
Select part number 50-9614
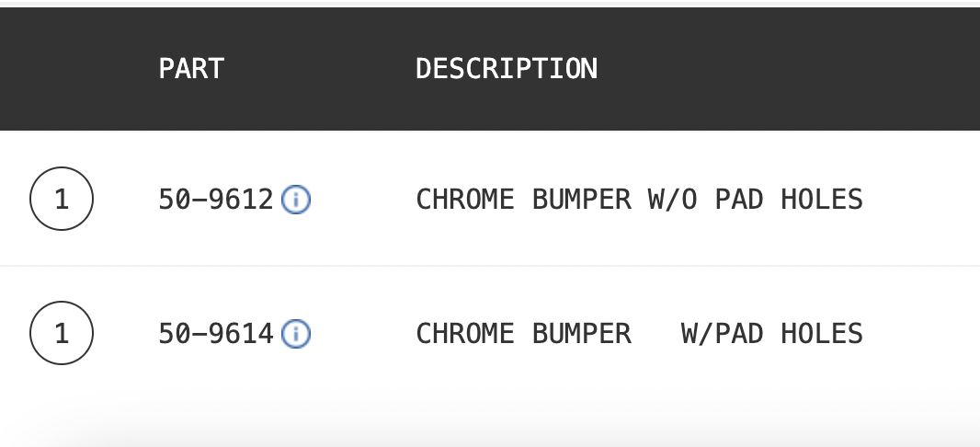tap(216, 334)
